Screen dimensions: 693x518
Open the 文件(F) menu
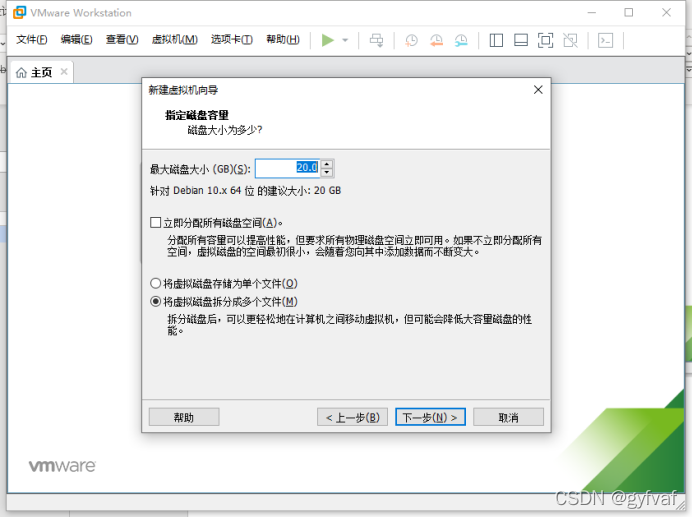(31, 40)
